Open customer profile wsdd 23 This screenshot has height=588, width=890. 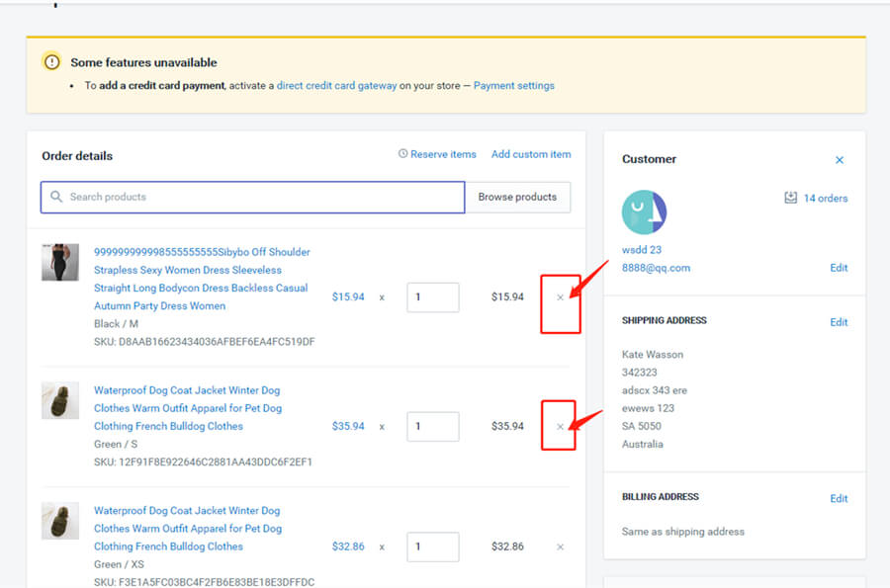[642, 250]
